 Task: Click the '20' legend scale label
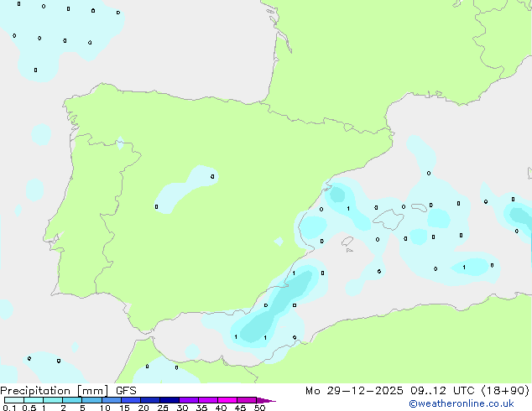(x=143, y=408)
